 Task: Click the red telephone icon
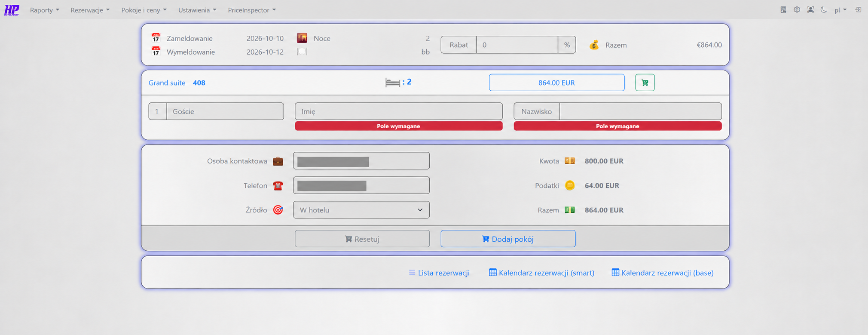pos(278,185)
